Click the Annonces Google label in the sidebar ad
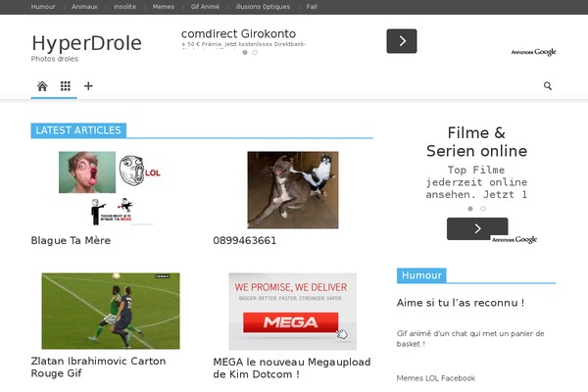The height and width of the screenshot is (392, 588). (514, 239)
